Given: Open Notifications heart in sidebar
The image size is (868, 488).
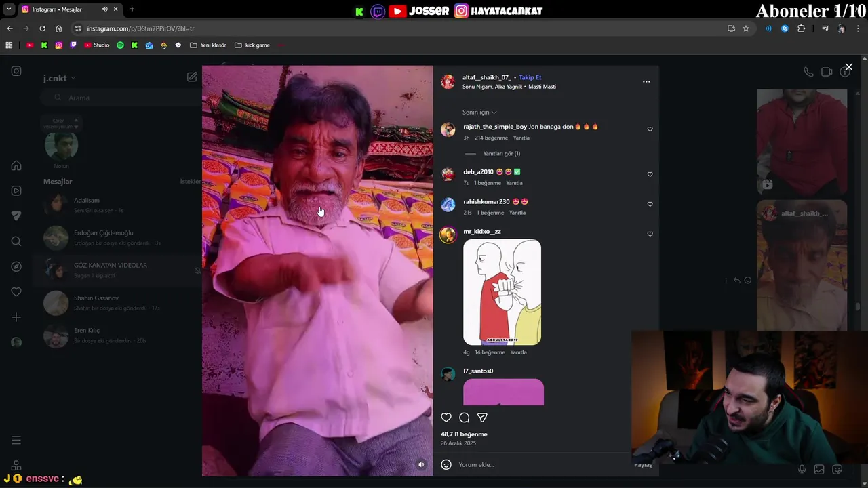Looking at the screenshot, I should [x=16, y=291].
